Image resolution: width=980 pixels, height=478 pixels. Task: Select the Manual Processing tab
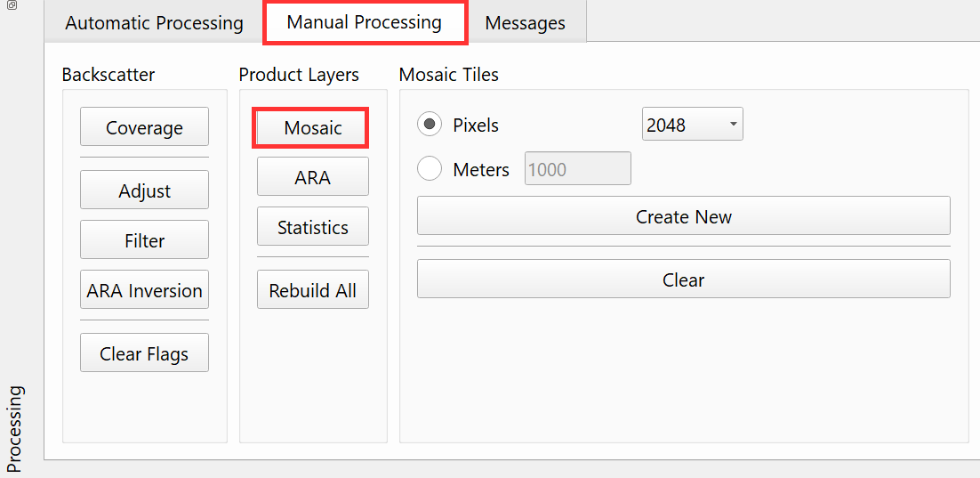point(365,22)
